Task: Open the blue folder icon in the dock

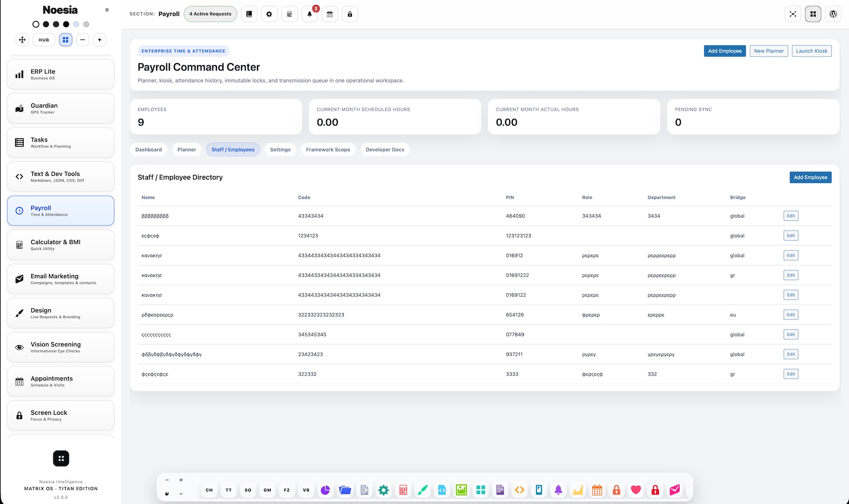Action: click(345, 490)
